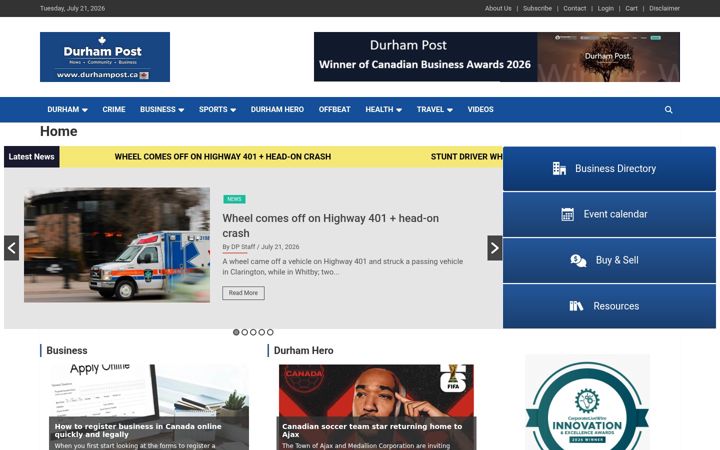Viewport: 720px width, 450px height.
Task: Click the Durham Post logo
Action: [x=105, y=57]
